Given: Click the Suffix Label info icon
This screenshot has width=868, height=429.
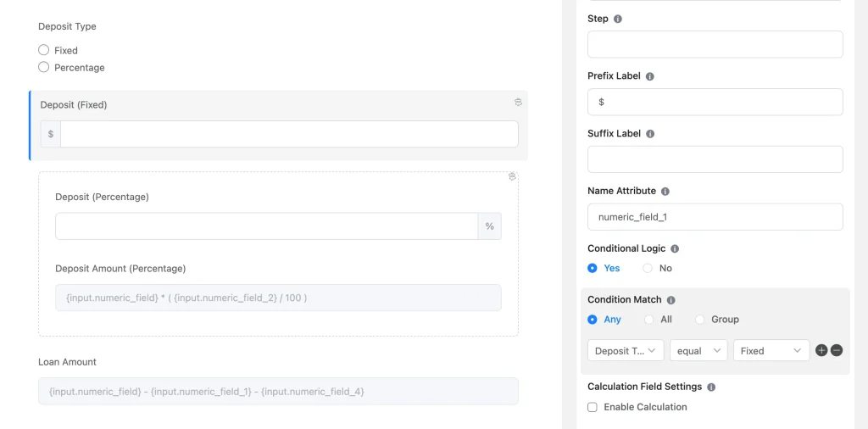Looking at the screenshot, I should pyautogui.click(x=650, y=134).
